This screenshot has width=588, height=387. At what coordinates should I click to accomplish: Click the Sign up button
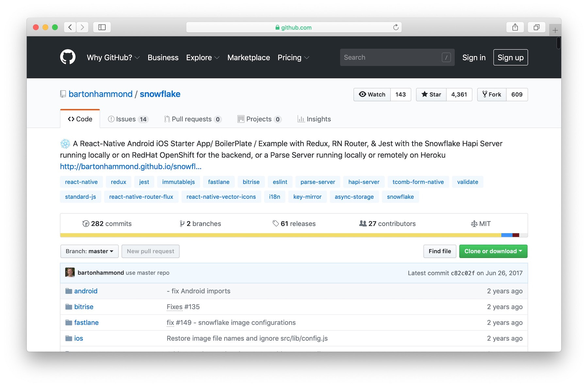[x=510, y=58]
